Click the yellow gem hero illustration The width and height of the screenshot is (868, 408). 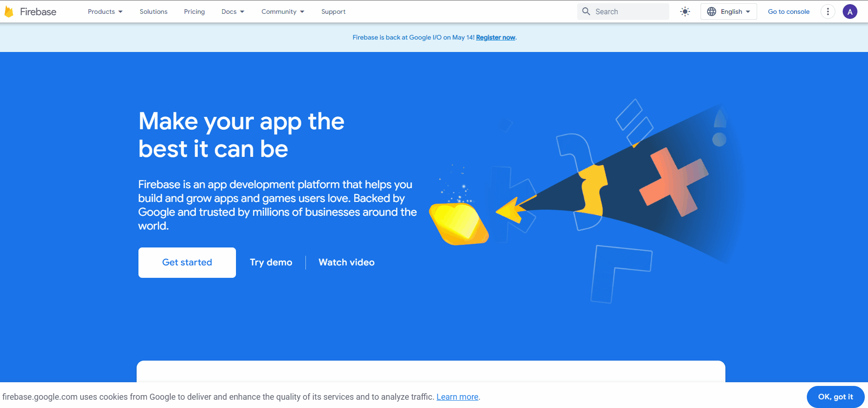click(459, 224)
